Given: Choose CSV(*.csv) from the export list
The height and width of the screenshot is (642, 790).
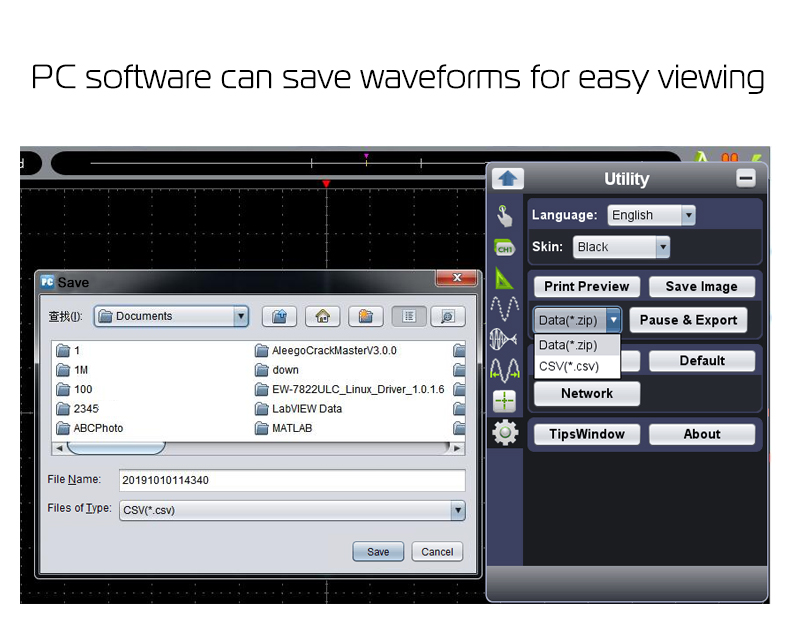Looking at the screenshot, I should (569, 366).
